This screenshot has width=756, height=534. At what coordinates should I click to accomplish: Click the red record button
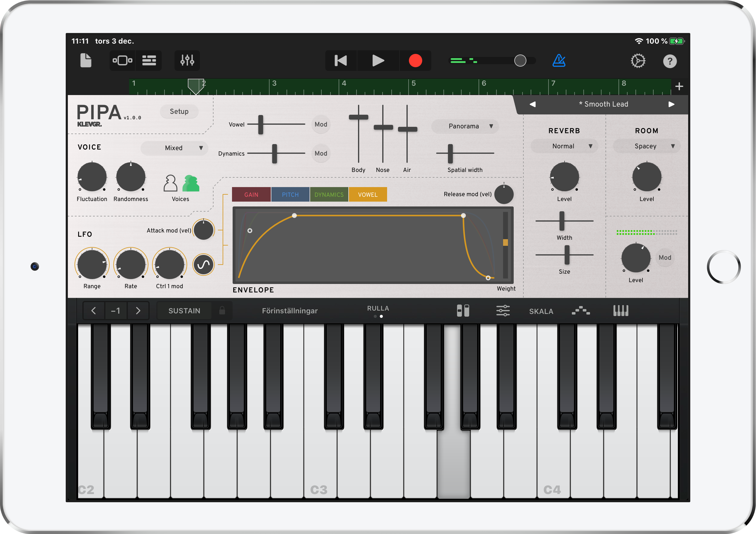point(415,61)
